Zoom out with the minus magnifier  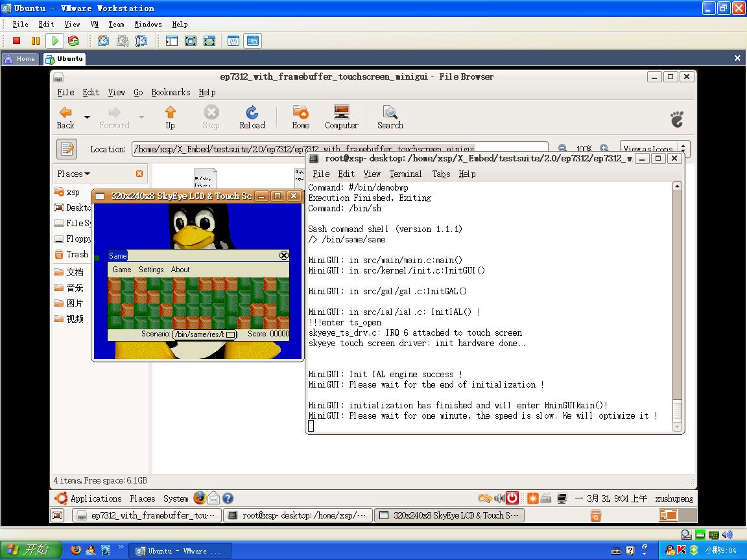pos(563,148)
